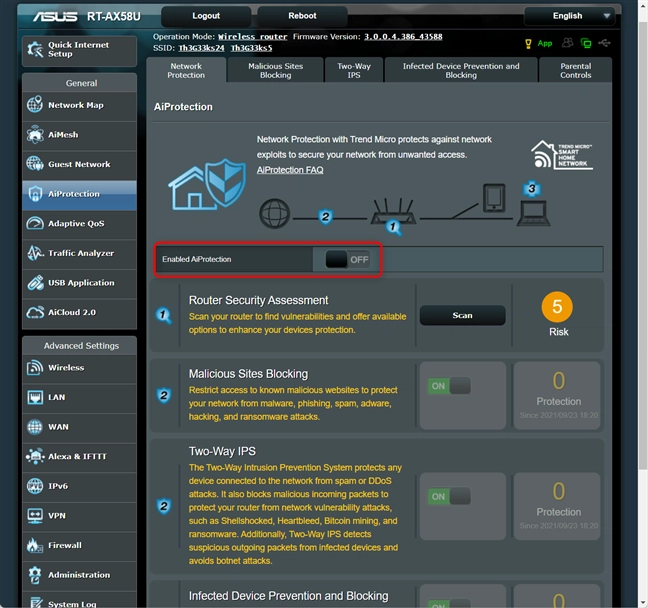
Task: Click the Guest Network icon
Action: coord(35,164)
